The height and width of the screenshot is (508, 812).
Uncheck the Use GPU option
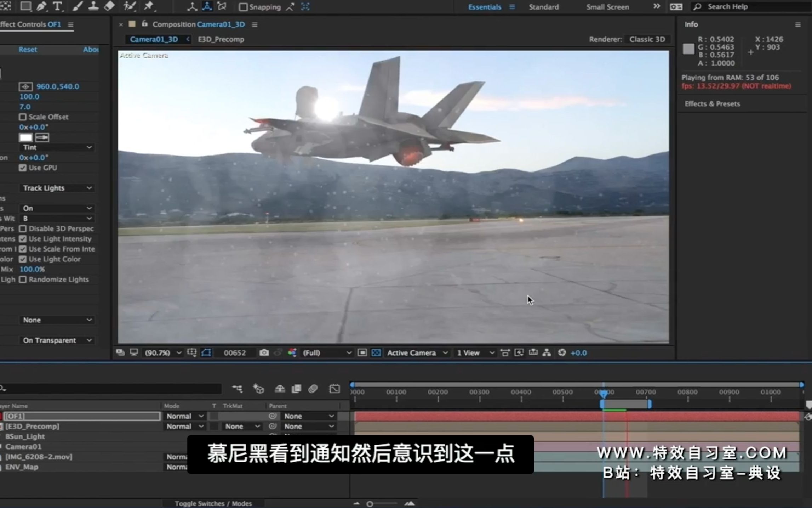tap(23, 168)
